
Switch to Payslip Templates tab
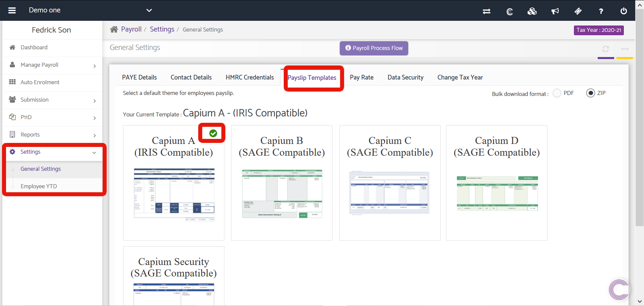click(x=312, y=78)
